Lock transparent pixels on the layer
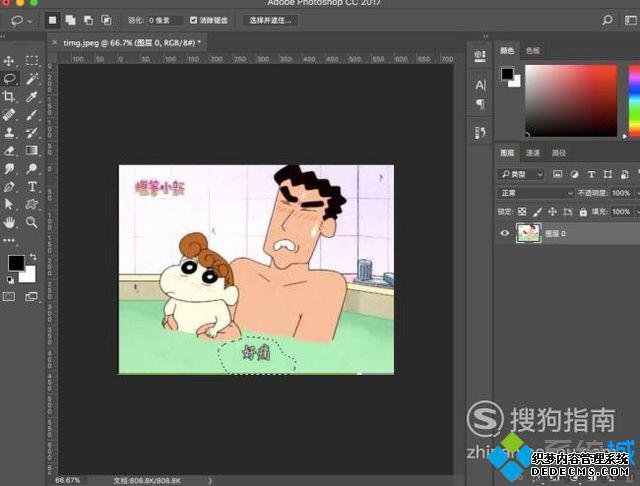 tap(522, 211)
